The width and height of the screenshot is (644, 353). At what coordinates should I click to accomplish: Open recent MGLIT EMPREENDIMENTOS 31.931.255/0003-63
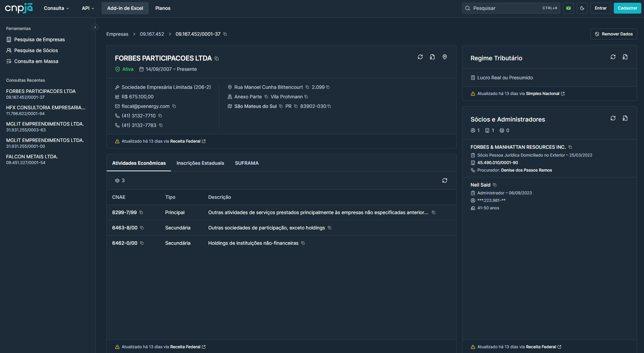[x=45, y=127]
